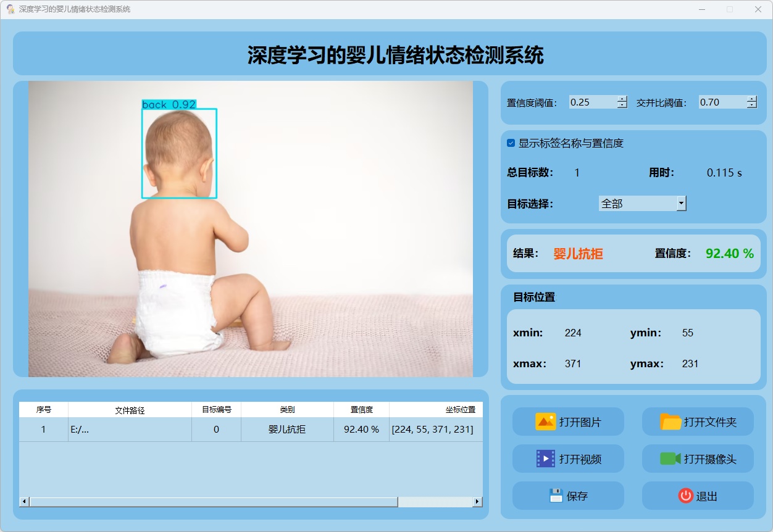Click the yellow folder icon on 打开文件夹
Screen dimensions: 773x532
671,422
